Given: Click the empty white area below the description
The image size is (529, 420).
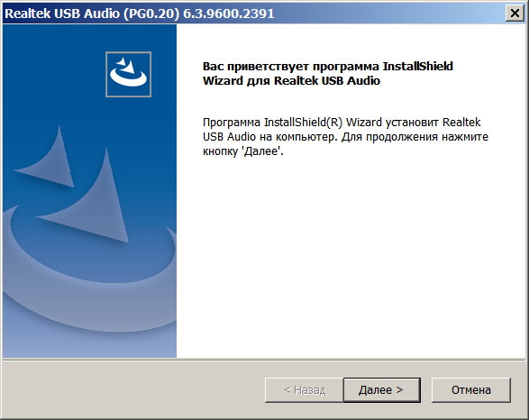Looking at the screenshot, I should click(x=351, y=256).
